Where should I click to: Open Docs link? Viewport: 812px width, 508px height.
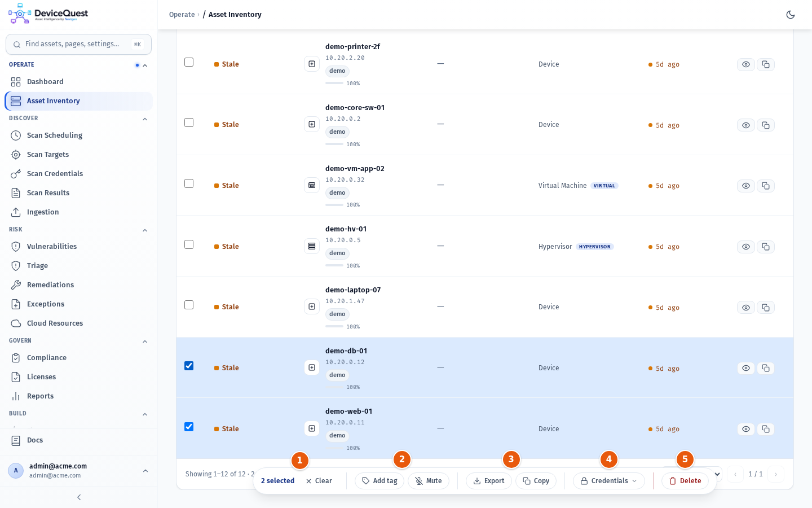(78, 440)
